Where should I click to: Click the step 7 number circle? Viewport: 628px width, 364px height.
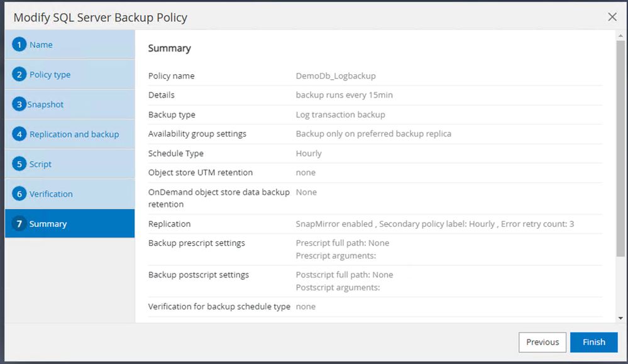(19, 224)
